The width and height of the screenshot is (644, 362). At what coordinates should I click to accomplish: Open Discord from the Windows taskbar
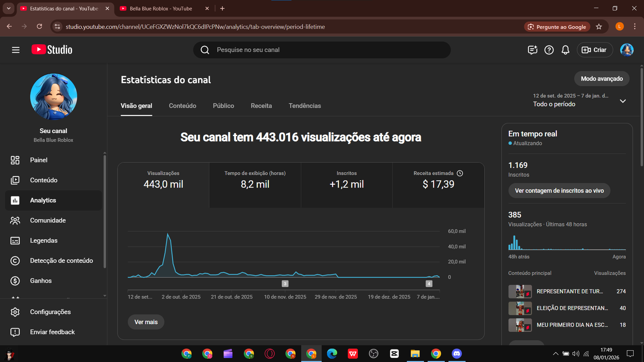[x=456, y=354]
